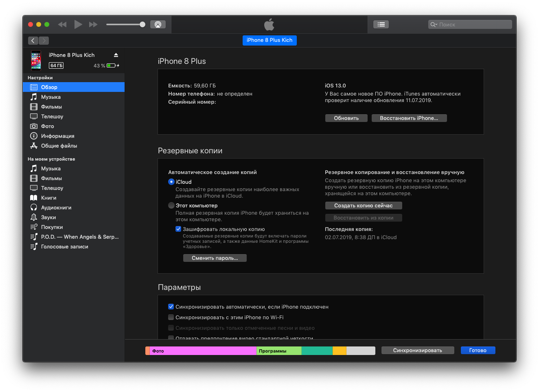539x392 pixels.
Task: Open the Покупки playlist
Action: (74, 227)
